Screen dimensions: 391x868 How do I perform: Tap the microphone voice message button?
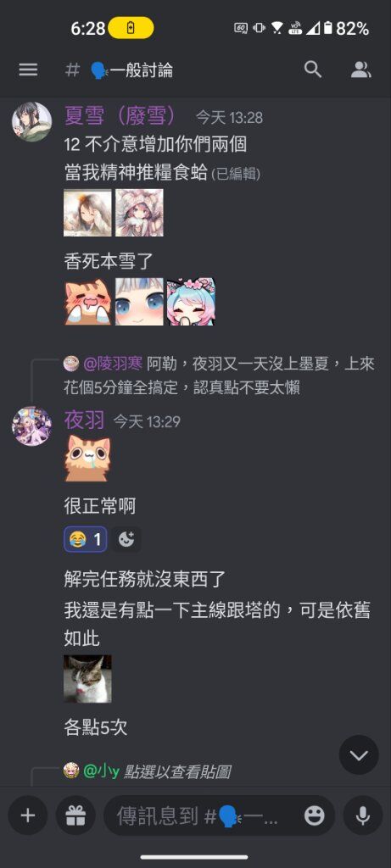pyautogui.click(x=363, y=815)
